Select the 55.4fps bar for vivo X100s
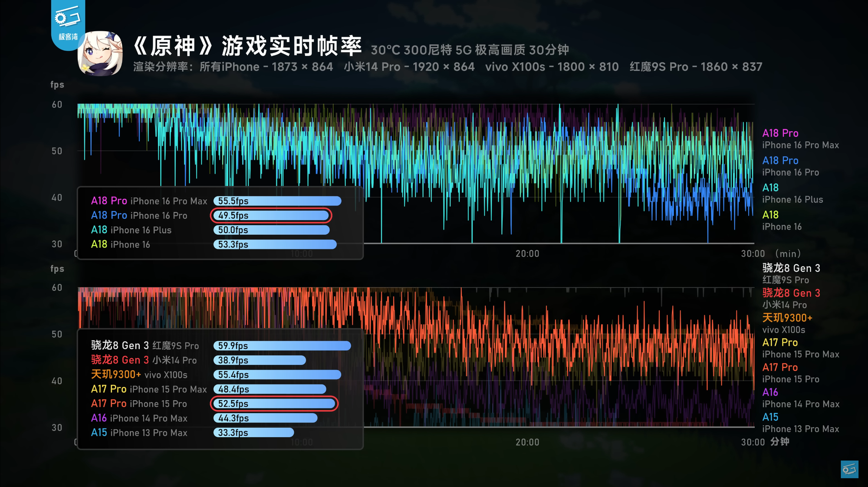The width and height of the screenshot is (868, 487). [277, 375]
